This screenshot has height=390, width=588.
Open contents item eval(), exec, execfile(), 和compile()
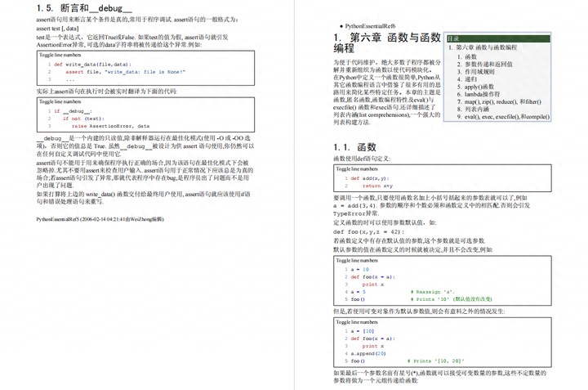click(x=507, y=117)
